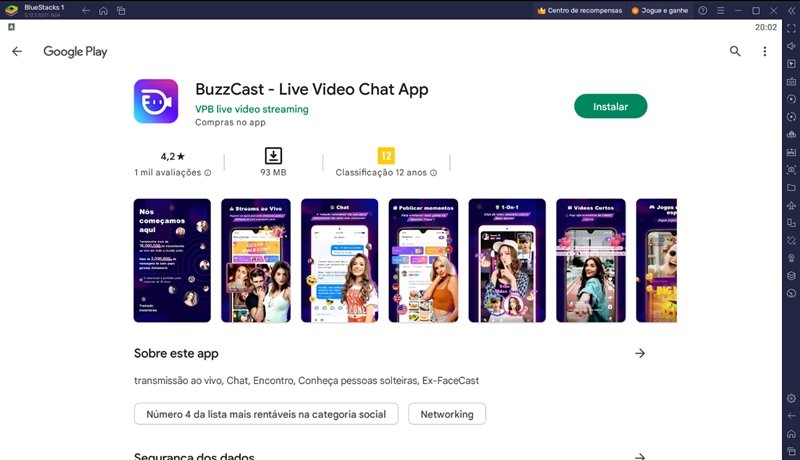Viewport: 800px width, 460px height.
Task: Open Jogue e ganhe in BlueStacks
Action: click(660, 10)
